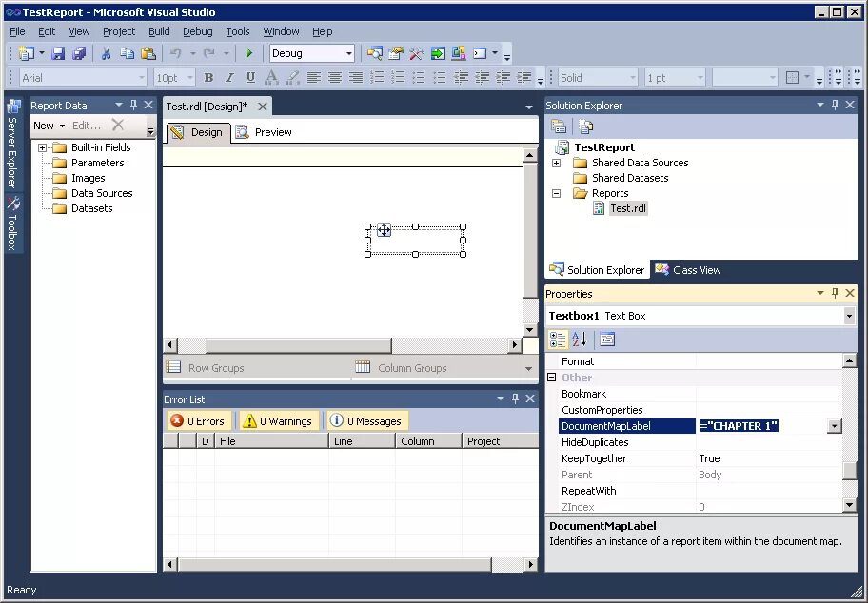Select the KeepTogether property row
The height and width of the screenshot is (603, 868).
point(700,458)
